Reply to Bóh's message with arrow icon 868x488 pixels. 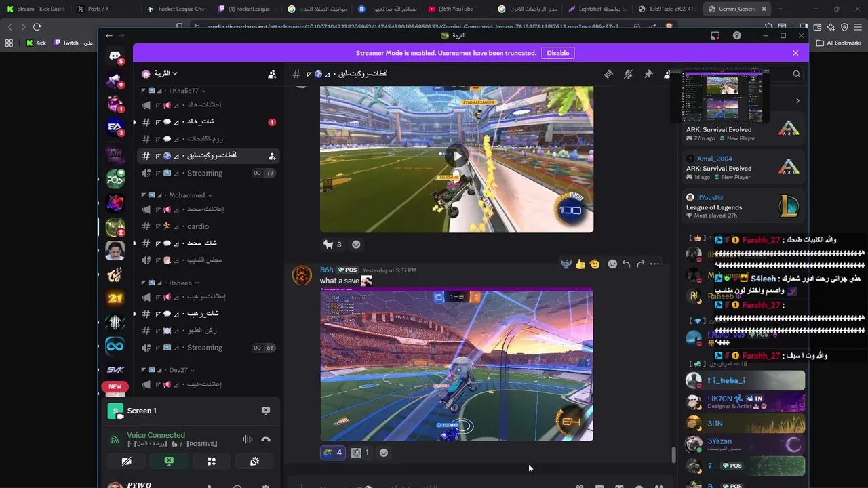[627, 264]
